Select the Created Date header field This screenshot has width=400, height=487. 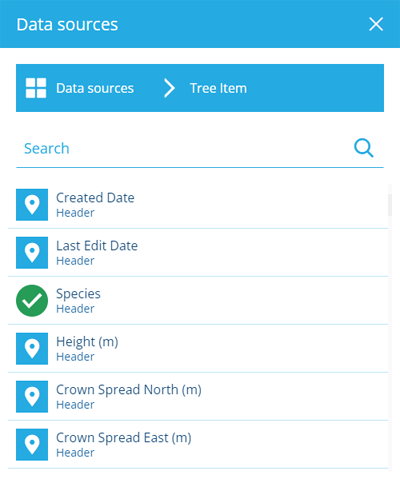point(198,205)
